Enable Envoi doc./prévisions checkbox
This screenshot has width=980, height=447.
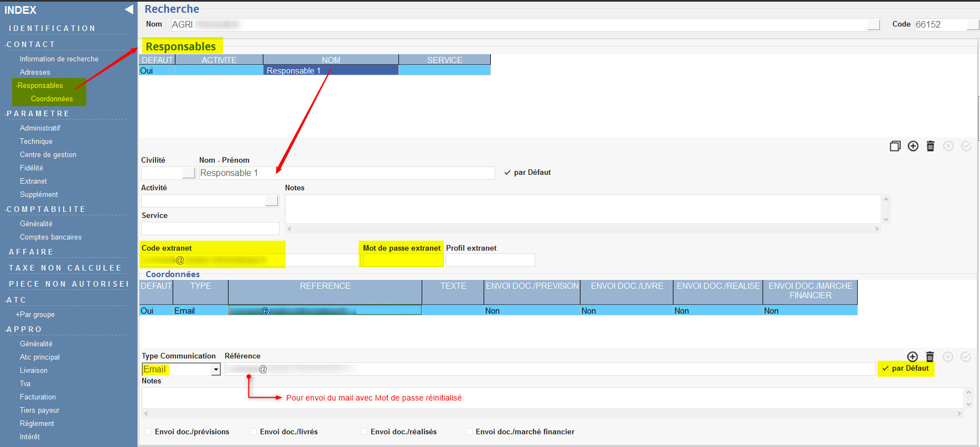tap(148, 432)
